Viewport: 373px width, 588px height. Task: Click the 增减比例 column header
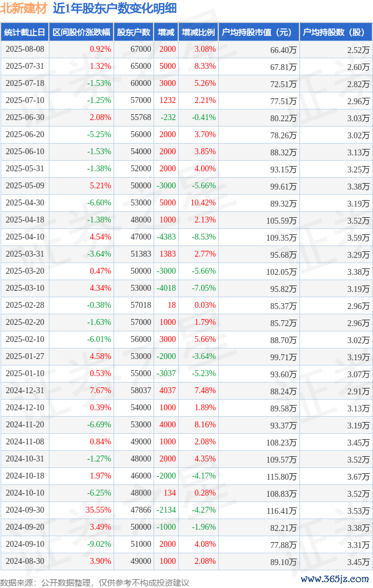tap(198, 32)
